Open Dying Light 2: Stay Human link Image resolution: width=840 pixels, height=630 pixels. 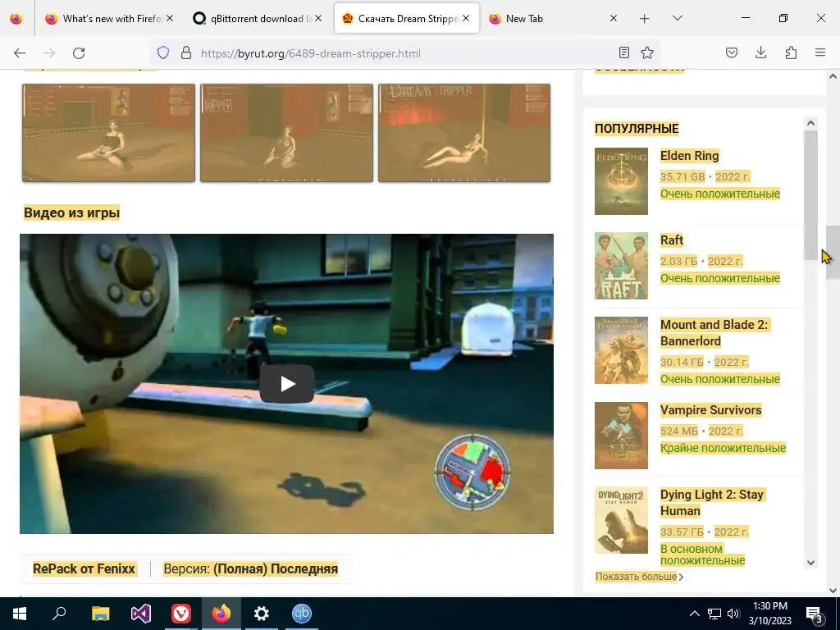[x=712, y=503]
